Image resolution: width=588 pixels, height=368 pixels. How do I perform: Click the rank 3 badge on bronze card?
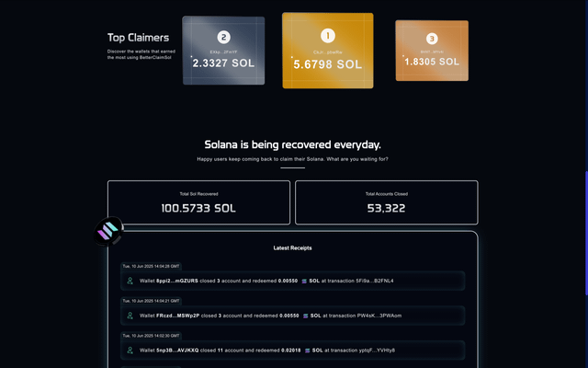pyautogui.click(x=432, y=39)
